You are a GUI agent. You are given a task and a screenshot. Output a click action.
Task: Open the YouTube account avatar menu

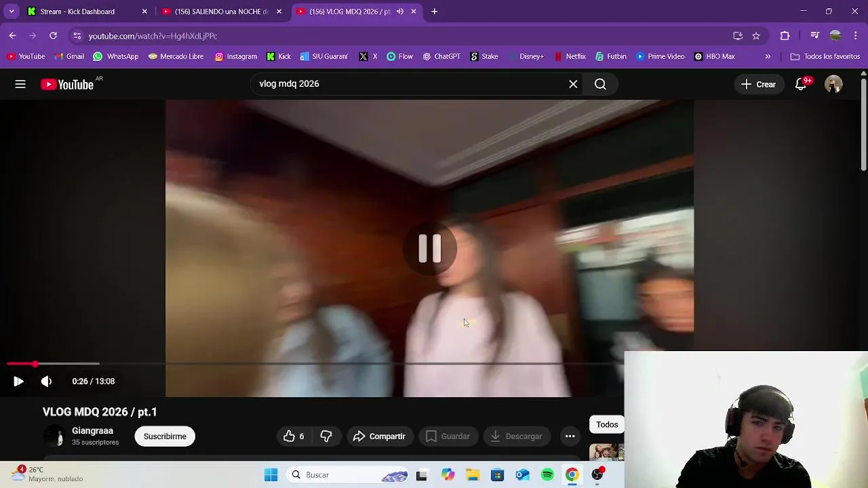(833, 84)
